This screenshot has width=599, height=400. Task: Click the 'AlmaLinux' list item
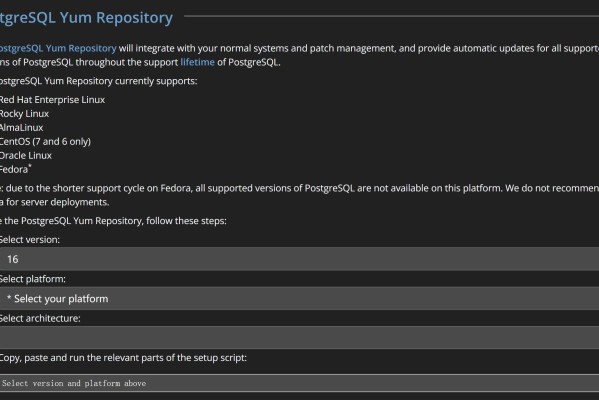click(21, 128)
